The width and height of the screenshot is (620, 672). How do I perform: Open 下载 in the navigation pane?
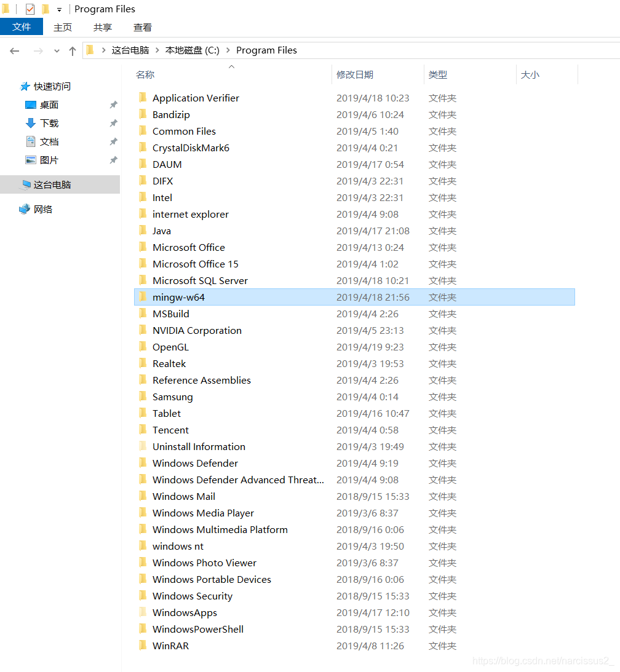coord(49,124)
